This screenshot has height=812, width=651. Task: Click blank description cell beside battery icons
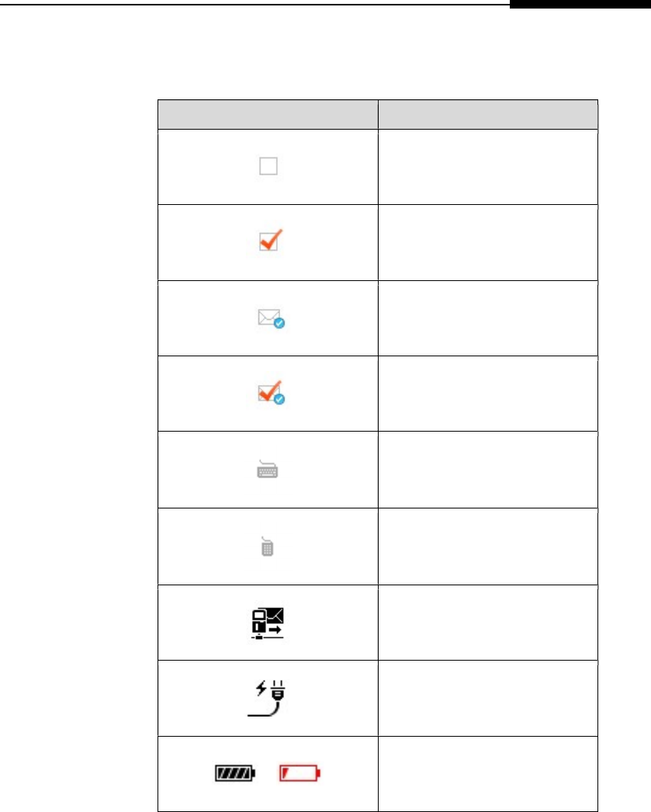pyautogui.click(x=488, y=773)
